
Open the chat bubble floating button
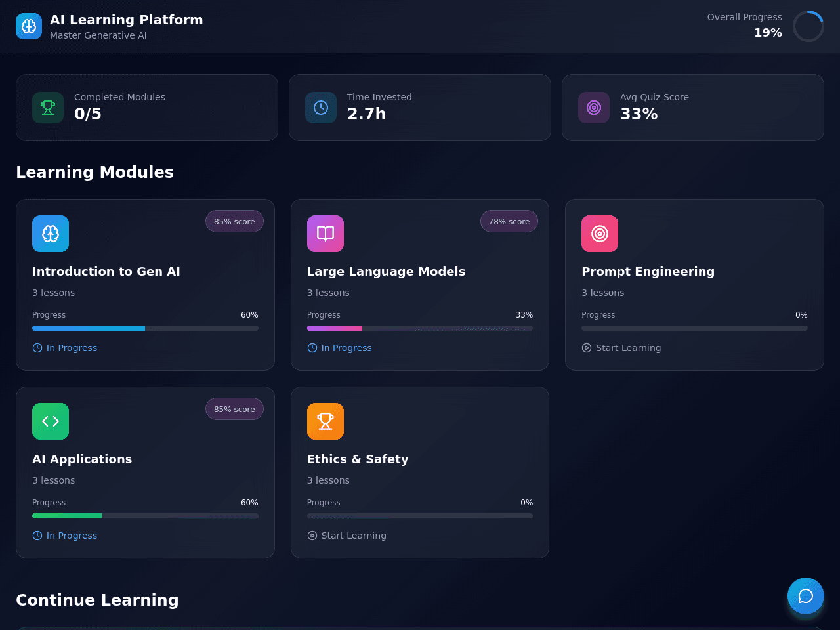click(x=806, y=596)
